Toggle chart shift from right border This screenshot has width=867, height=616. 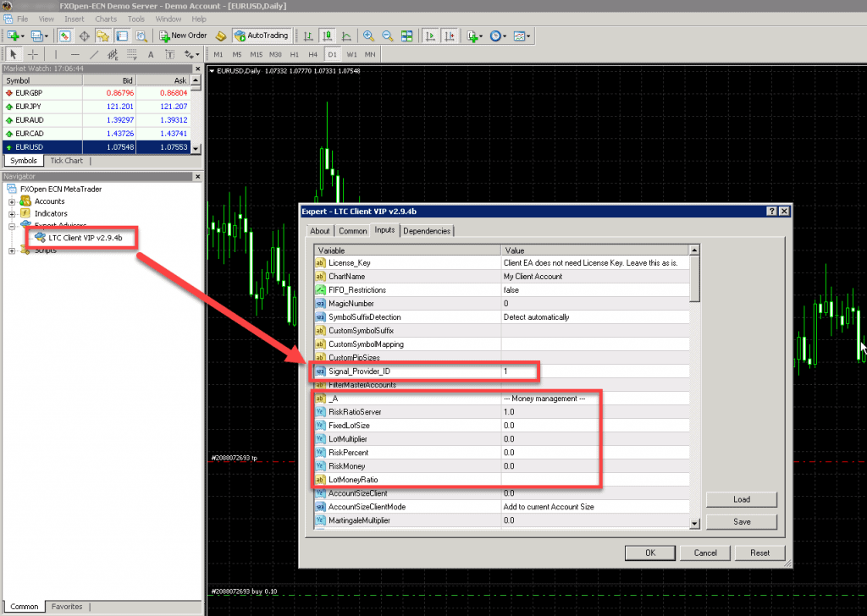pyautogui.click(x=450, y=36)
